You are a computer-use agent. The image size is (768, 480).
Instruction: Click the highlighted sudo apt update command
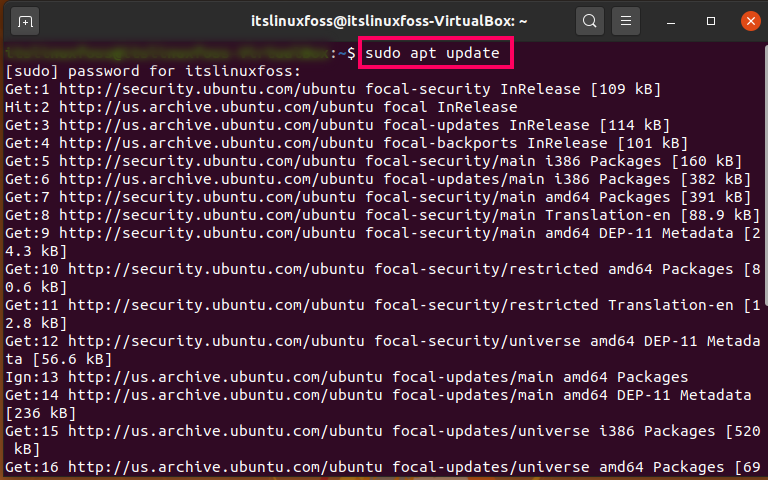[432, 53]
